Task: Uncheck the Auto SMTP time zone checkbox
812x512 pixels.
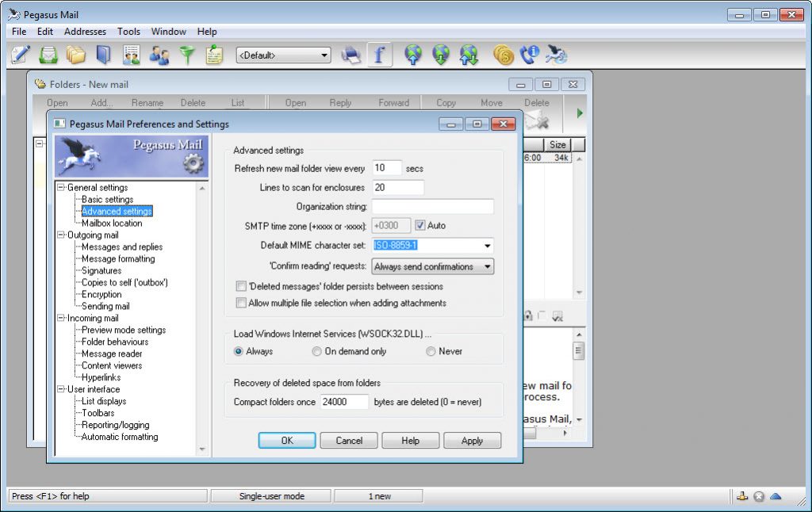Action: (420, 225)
